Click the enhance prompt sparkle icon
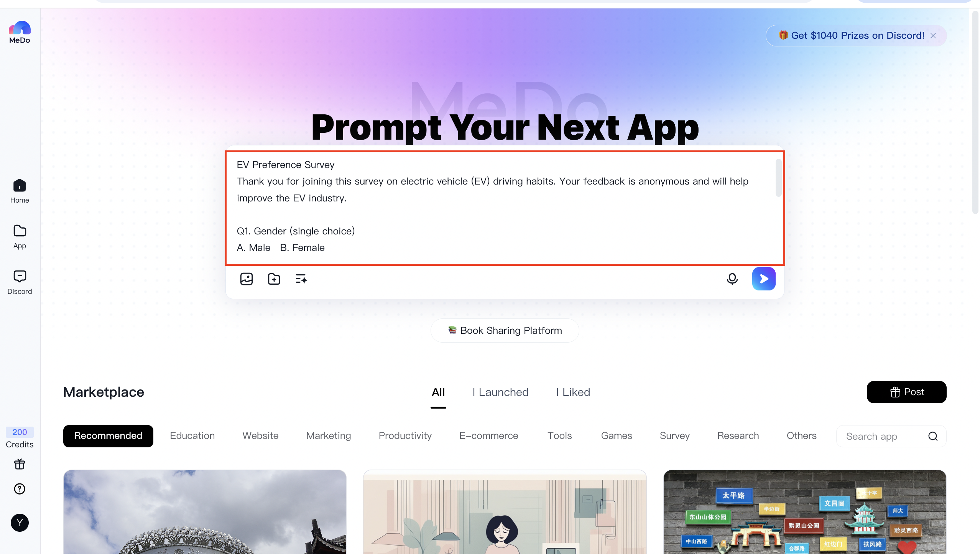Viewport: 980px width, 554px height. 301,279
